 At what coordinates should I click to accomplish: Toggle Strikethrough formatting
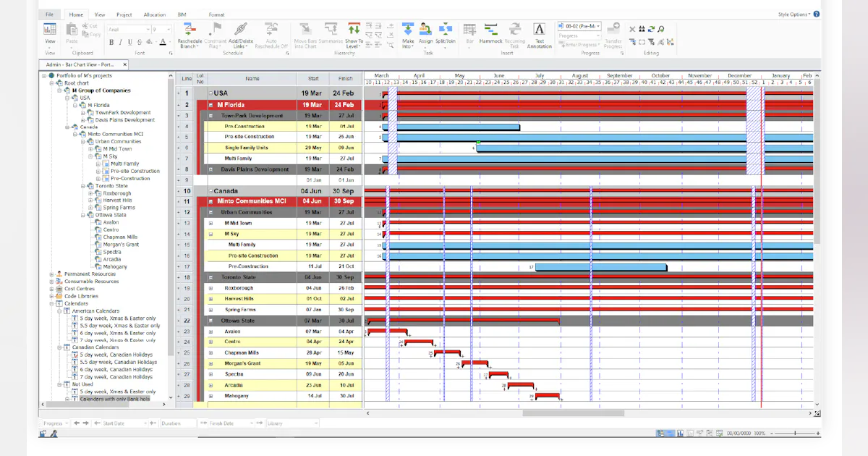pyautogui.click(x=139, y=43)
